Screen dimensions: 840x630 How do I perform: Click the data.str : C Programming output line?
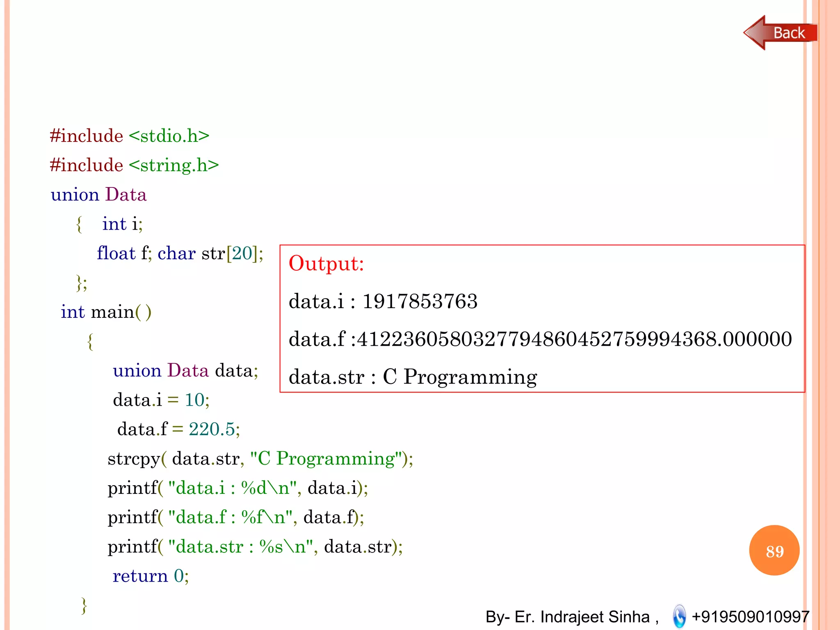pyautogui.click(x=413, y=377)
